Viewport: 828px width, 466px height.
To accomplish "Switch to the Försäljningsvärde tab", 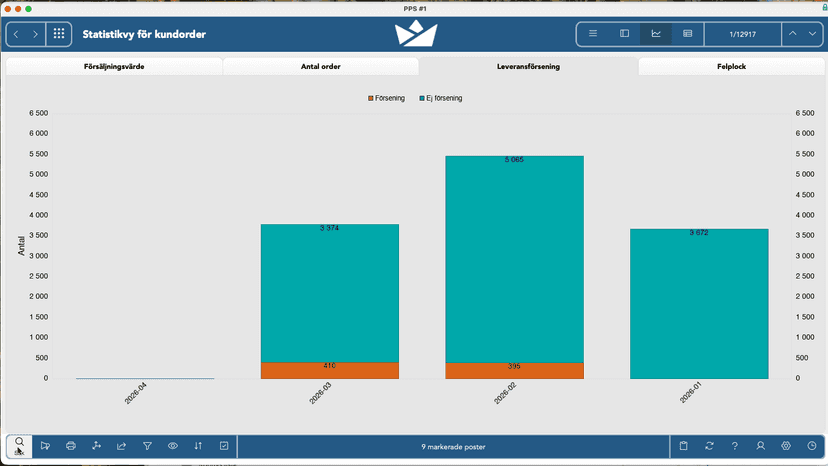I will point(114,67).
